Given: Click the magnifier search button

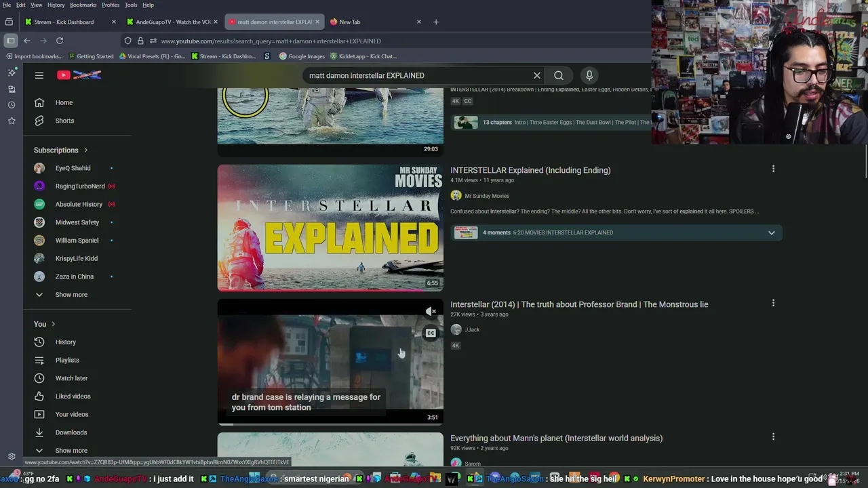Looking at the screenshot, I should (x=559, y=75).
